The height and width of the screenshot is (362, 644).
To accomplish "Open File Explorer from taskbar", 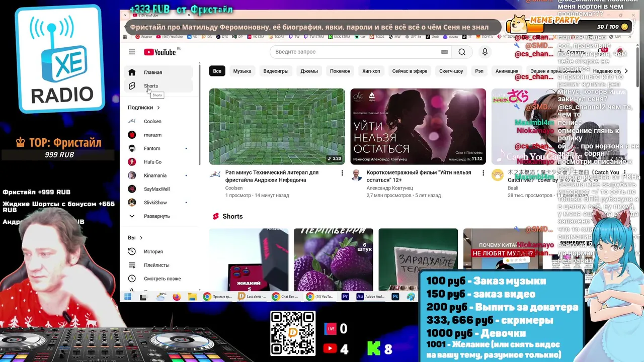I will coord(191,297).
